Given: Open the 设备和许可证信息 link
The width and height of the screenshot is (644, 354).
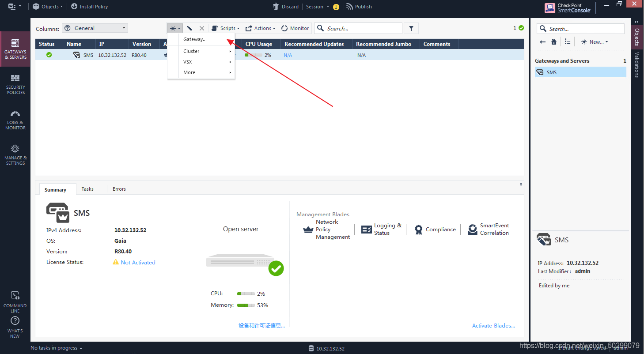Looking at the screenshot, I should point(261,325).
